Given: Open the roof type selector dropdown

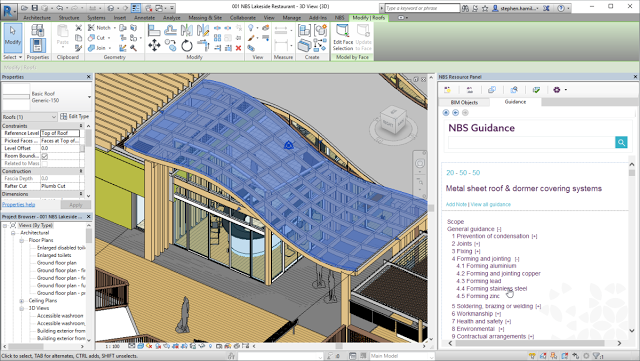Looking at the screenshot, I should pos(89,97).
